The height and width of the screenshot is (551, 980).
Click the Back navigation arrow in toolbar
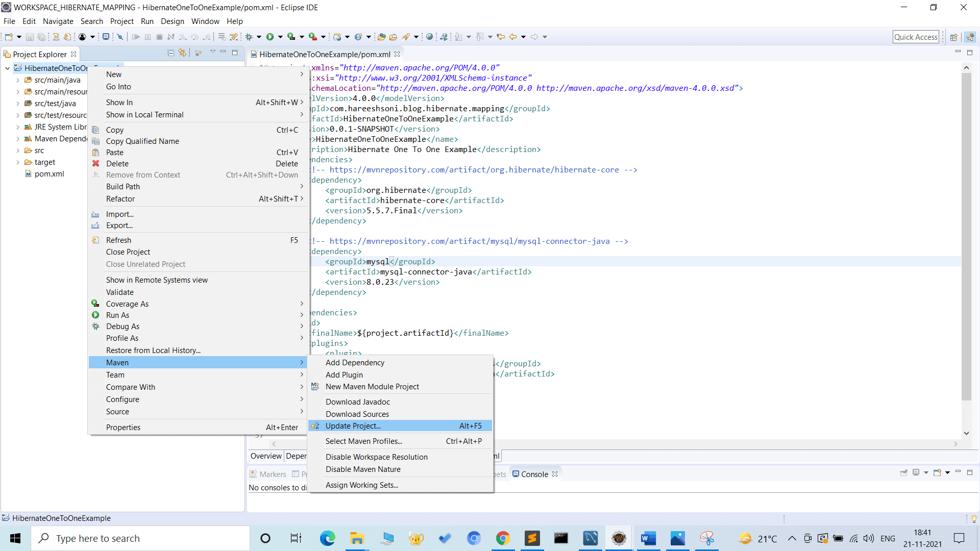tap(513, 37)
